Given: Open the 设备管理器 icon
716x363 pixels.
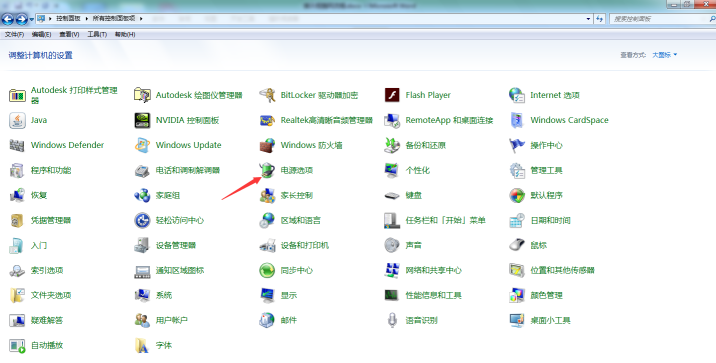Looking at the screenshot, I should [x=142, y=246].
